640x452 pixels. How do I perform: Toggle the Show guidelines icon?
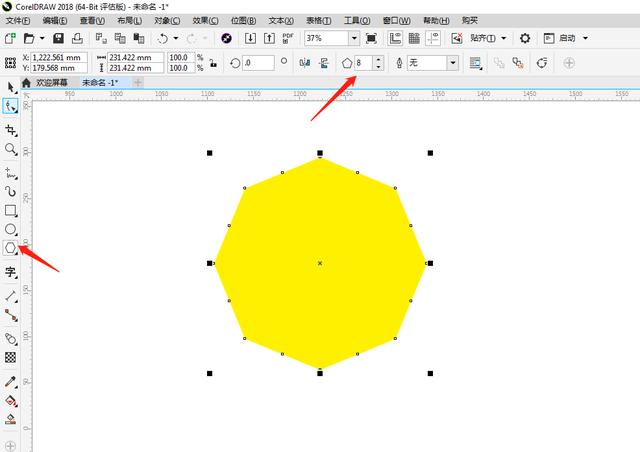tap(433, 38)
